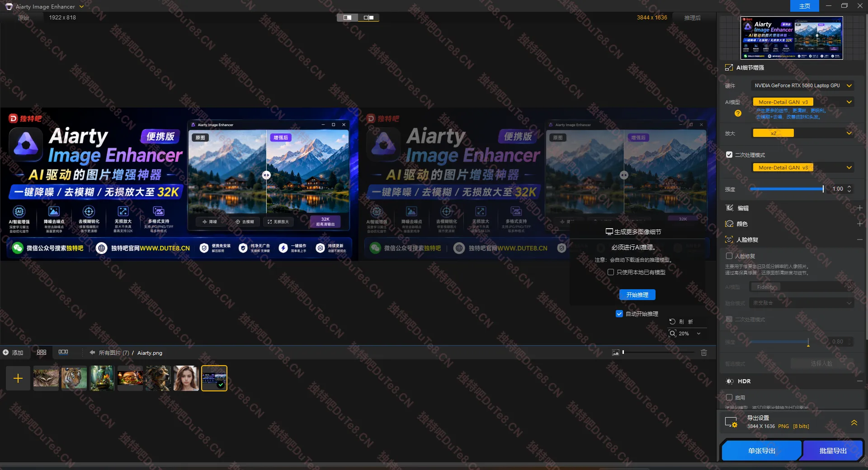The image size is (868, 470).
Task: Enable the HDR 启用 checkbox
Action: [729, 397]
